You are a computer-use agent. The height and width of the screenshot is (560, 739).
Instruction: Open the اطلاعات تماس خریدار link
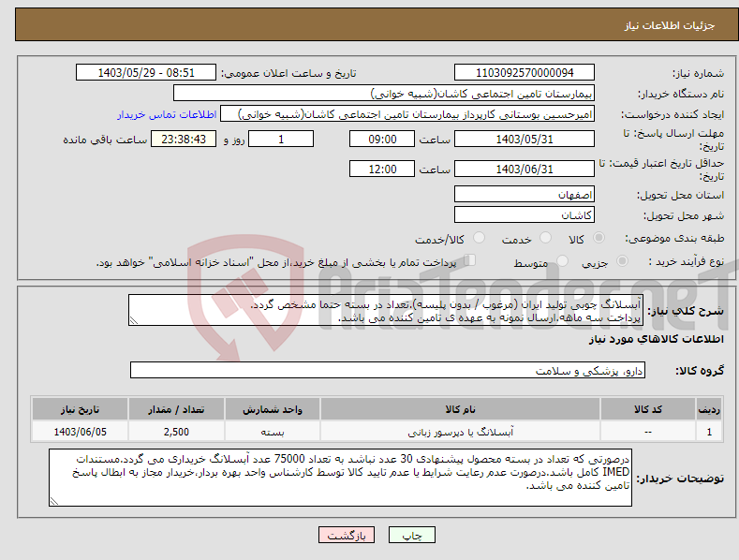pos(167,114)
